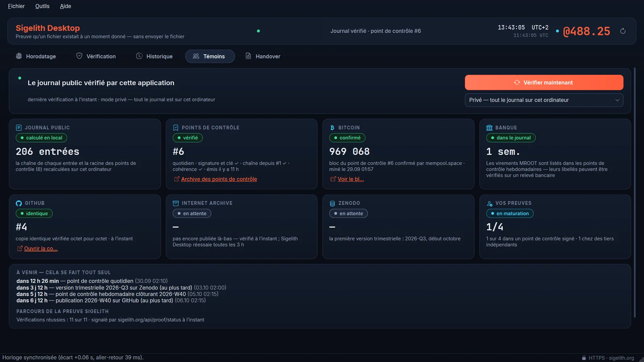Click the Internet Archive box icon
Viewport: 644px width, 362px height.
[x=175, y=203]
